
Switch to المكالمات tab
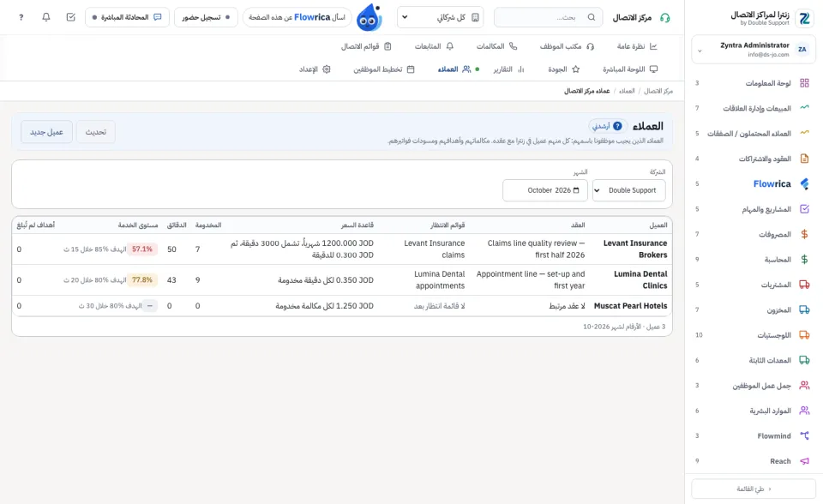coord(496,46)
